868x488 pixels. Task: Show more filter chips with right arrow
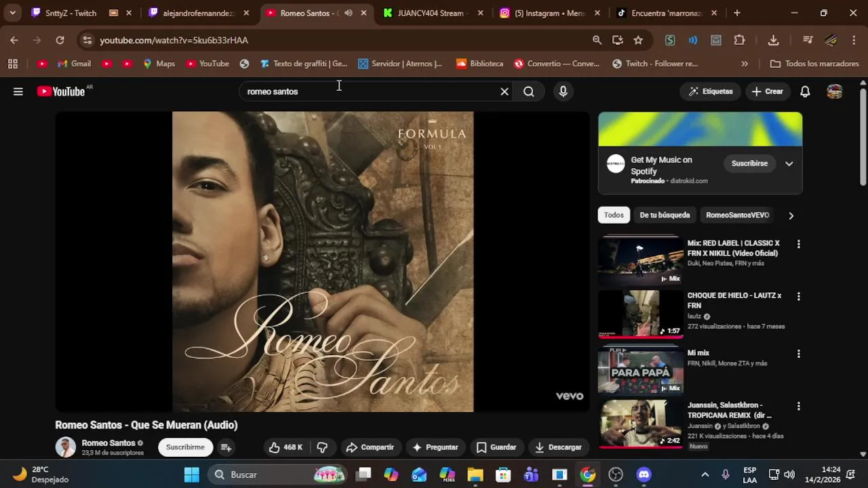tap(791, 216)
